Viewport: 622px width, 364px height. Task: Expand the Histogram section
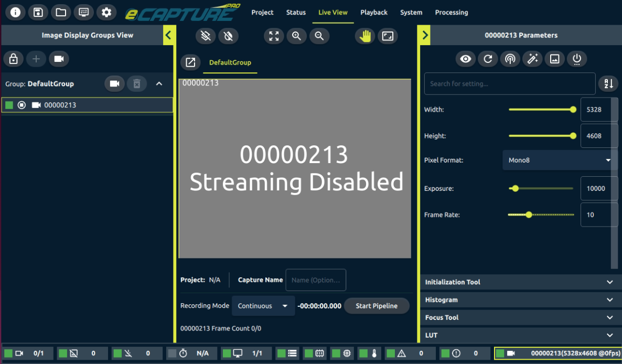point(520,300)
